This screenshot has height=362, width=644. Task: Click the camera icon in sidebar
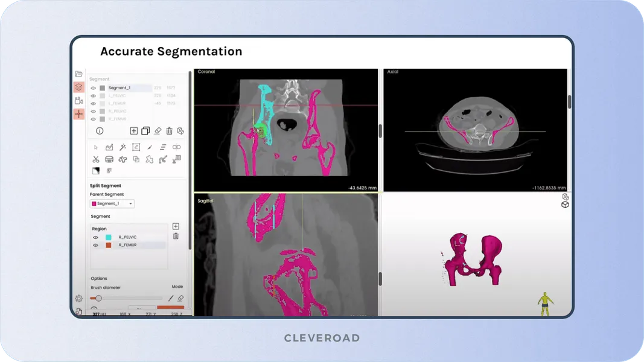click(x=78, y=100)
